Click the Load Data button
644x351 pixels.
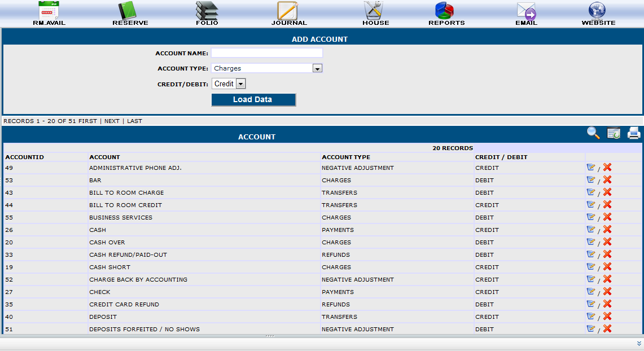click(253, 100)
